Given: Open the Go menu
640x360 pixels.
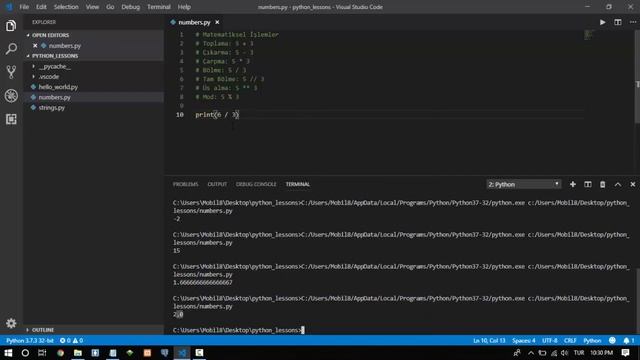Looking at the screenshot, I should click(x=110, y=7).
